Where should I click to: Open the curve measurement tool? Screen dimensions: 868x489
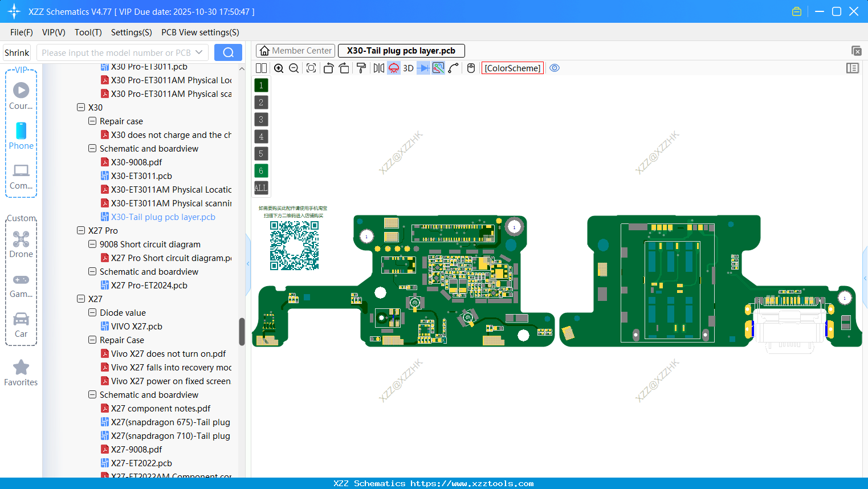(453, 68)
